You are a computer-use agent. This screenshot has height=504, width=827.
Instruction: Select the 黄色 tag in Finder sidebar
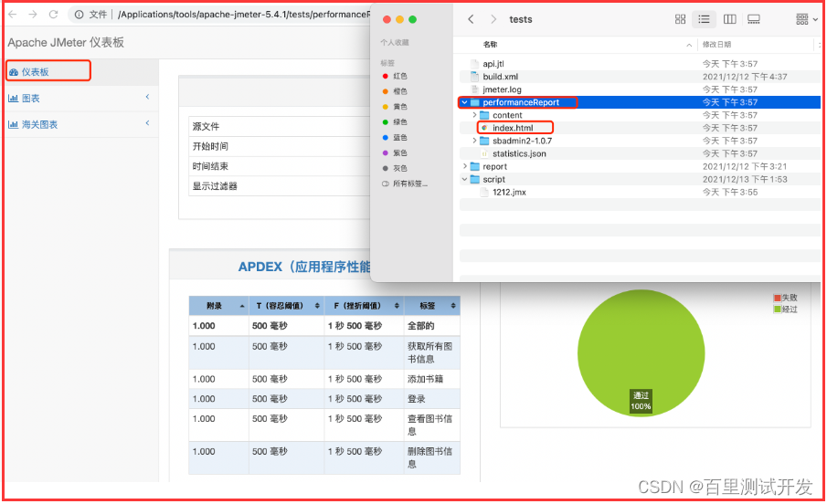click(395, 107)
